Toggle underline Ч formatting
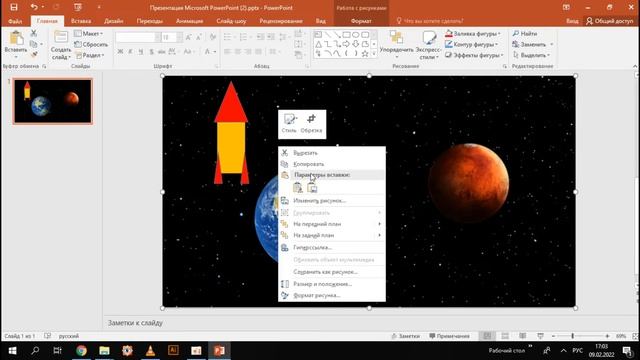640x360 pixels. point(141,51)
